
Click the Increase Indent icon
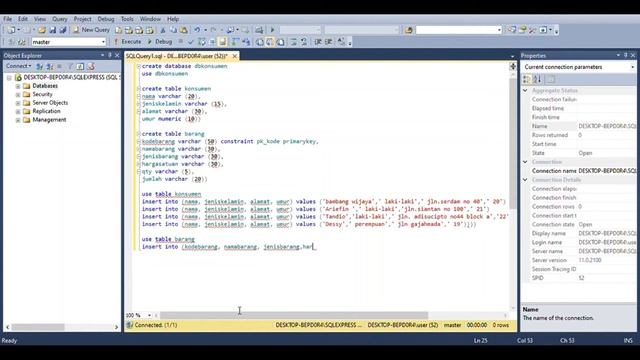coord(329,42)
